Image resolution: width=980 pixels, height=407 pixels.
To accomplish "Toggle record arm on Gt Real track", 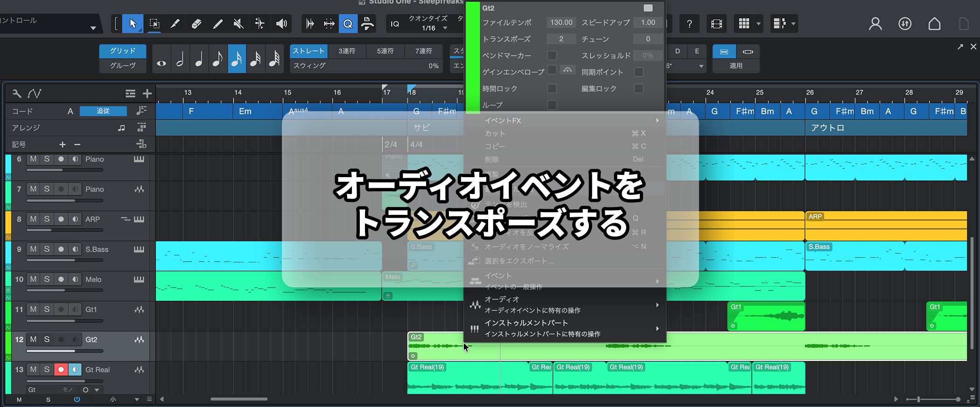I will point(61,370).
